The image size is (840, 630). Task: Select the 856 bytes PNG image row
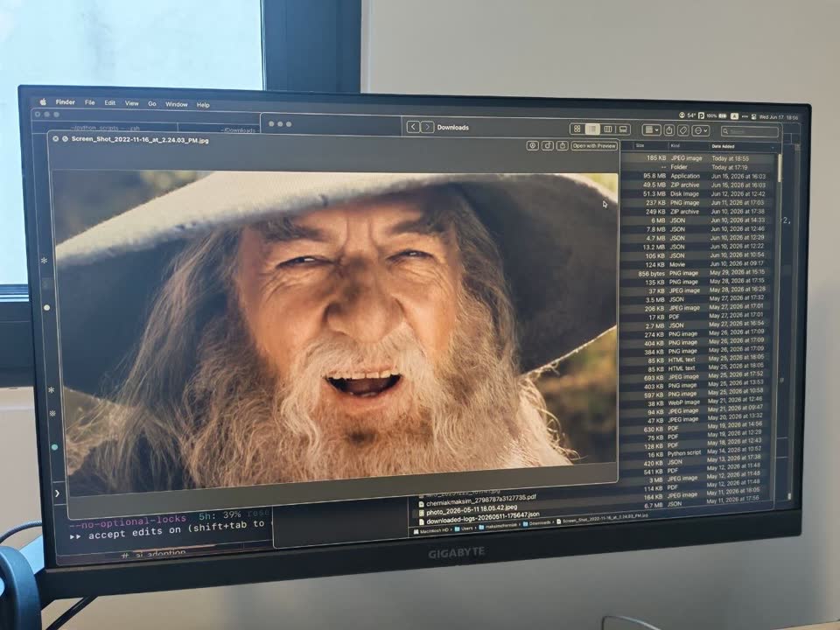coord(698,273)
